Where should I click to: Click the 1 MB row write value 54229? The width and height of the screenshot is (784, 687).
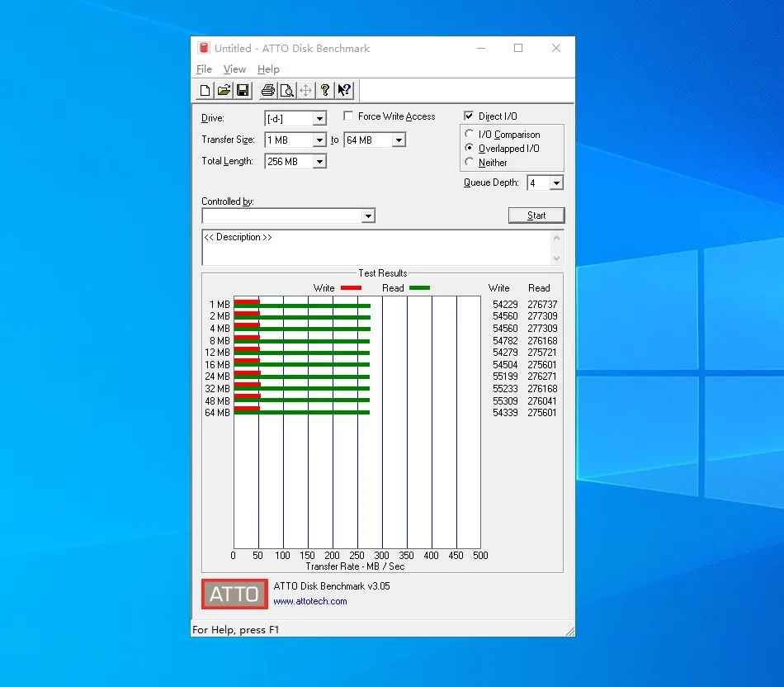(x=505, y=304)
